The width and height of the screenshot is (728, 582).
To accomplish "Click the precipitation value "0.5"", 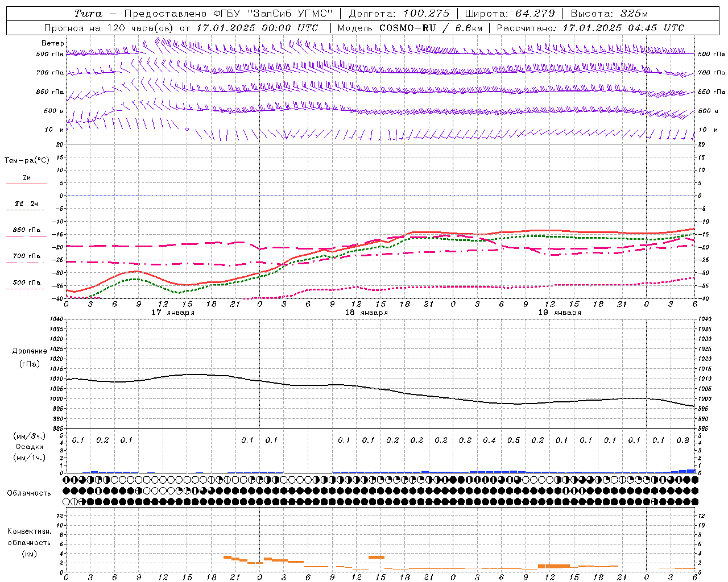I will (x=514, y=440).
